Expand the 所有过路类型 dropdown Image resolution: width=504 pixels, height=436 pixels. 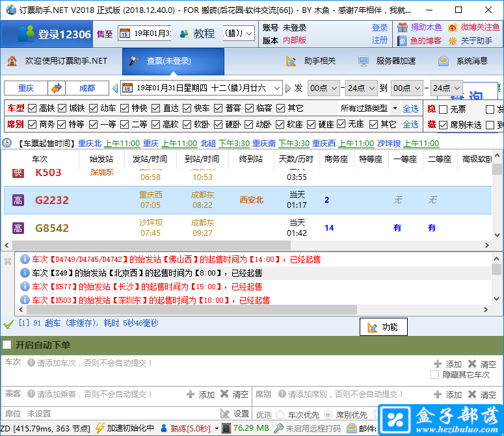pyautogui.click(x=393, y=109)
